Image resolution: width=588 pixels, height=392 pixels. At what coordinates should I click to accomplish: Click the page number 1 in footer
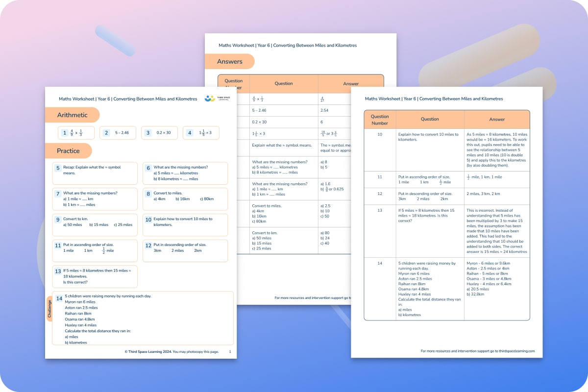pos(230,351)
